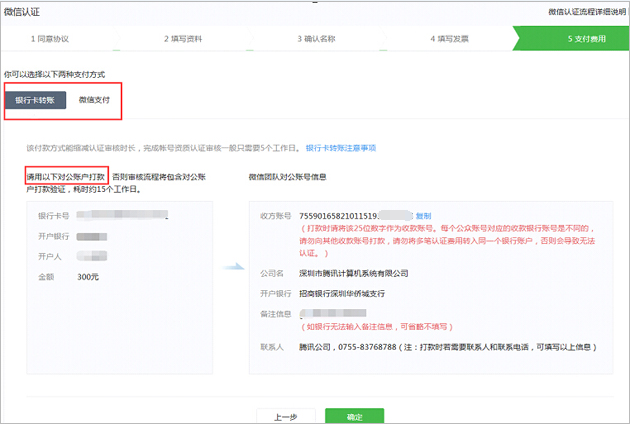This screenshot has height=424, width=630.
Task: Click the red note 如银行无法输入备注信息
Action: pyautogui.click(x=377, y=327)
